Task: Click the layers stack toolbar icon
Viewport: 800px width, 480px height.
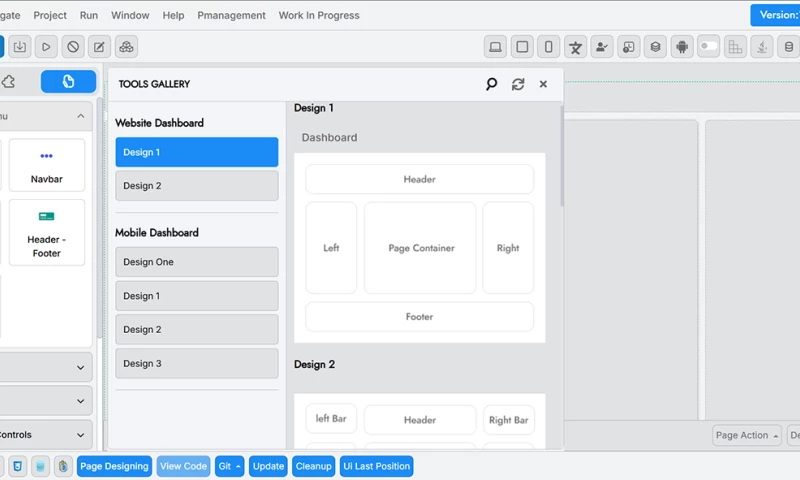Action: tap(655, 47)
